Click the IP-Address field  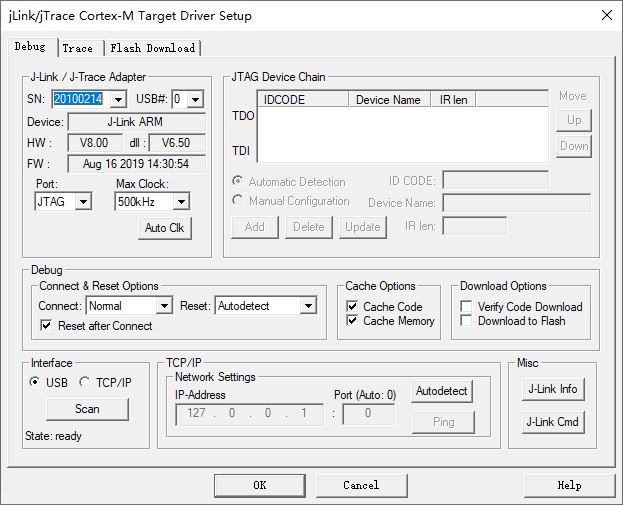(x=250, y=414)
